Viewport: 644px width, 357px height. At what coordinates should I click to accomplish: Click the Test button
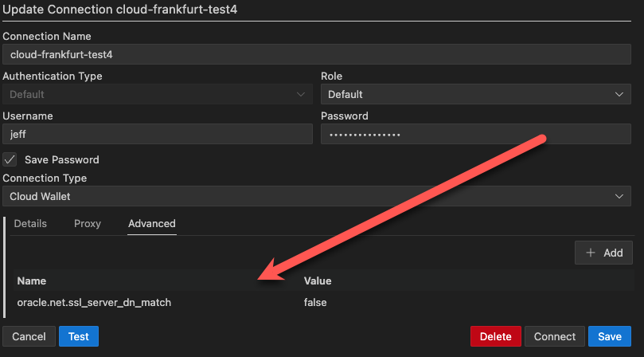79,336
